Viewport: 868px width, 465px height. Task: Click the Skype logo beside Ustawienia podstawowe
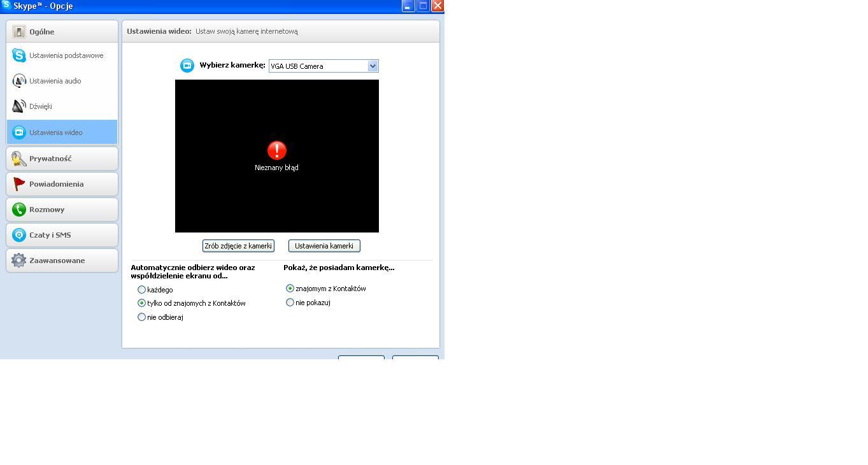tap(19, 55)
